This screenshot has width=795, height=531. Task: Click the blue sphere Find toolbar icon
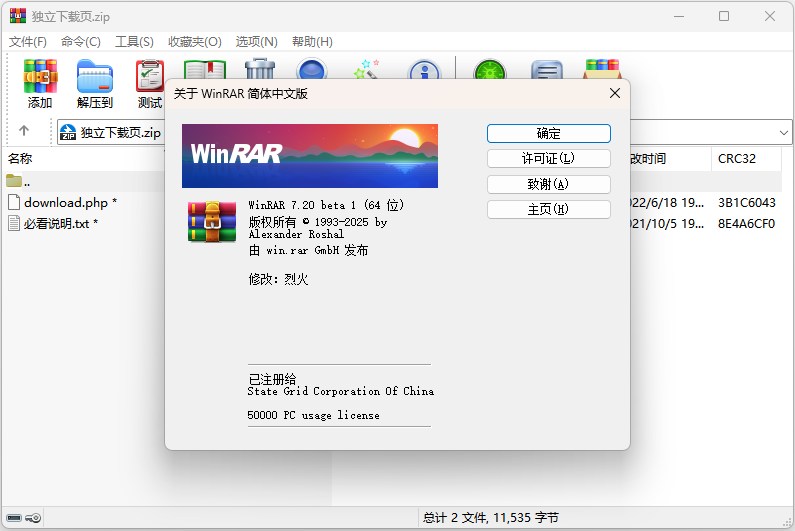(x=311, y=69)
